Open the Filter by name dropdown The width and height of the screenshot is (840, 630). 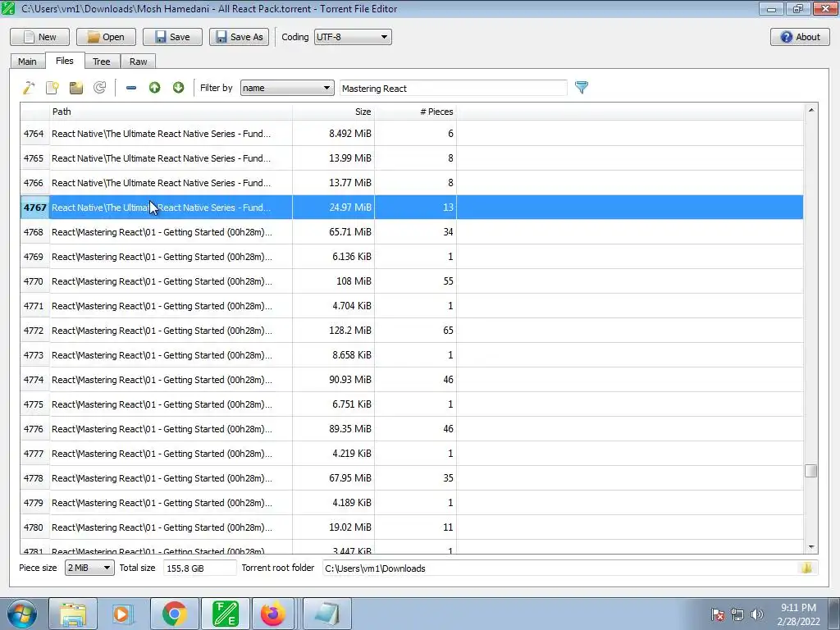287,88
